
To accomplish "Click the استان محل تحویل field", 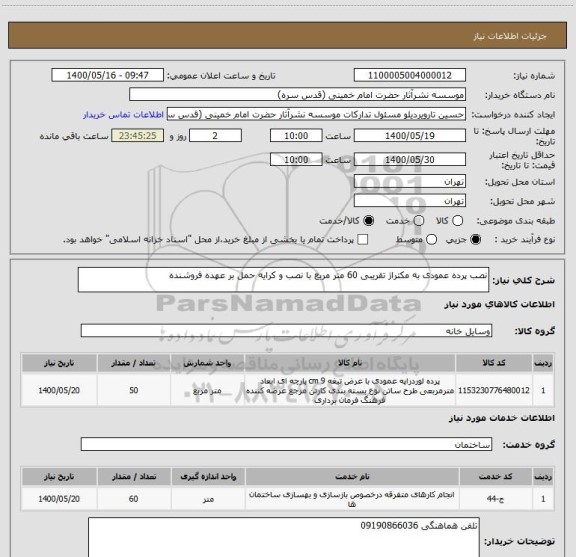I will click(410, 182).
